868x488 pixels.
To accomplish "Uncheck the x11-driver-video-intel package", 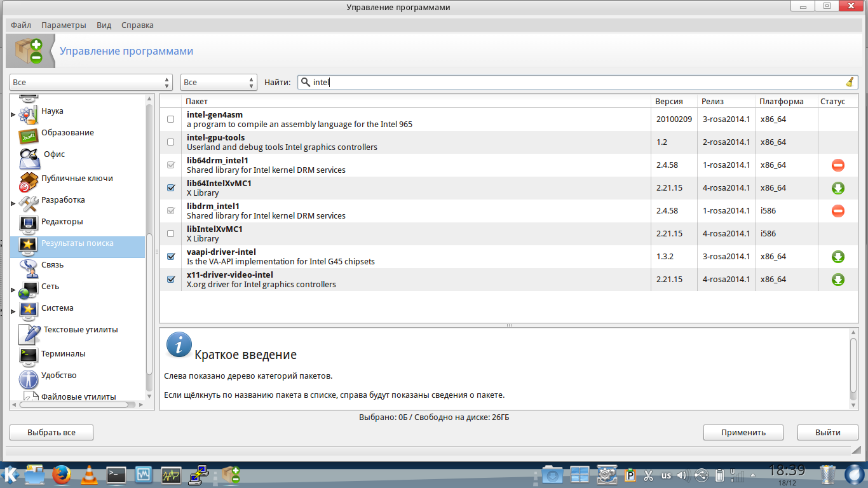I will [170, 280].
